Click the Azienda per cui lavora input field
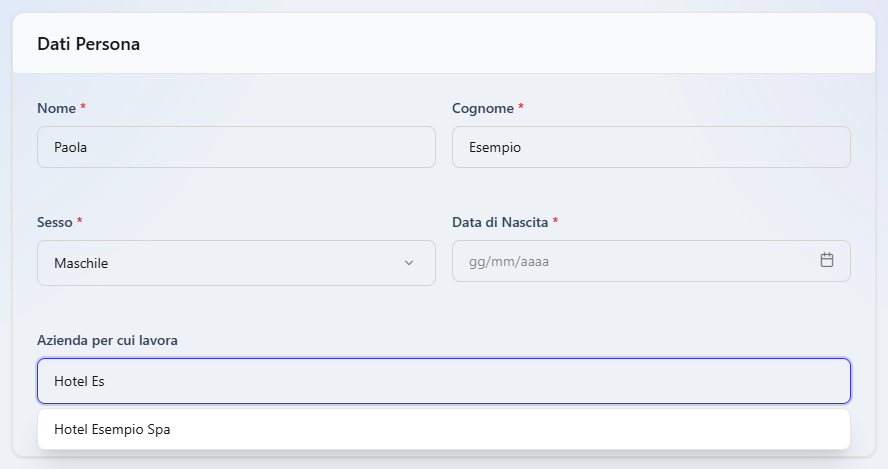The height and width of the screenshot is (469, 888). pos(444,381)
